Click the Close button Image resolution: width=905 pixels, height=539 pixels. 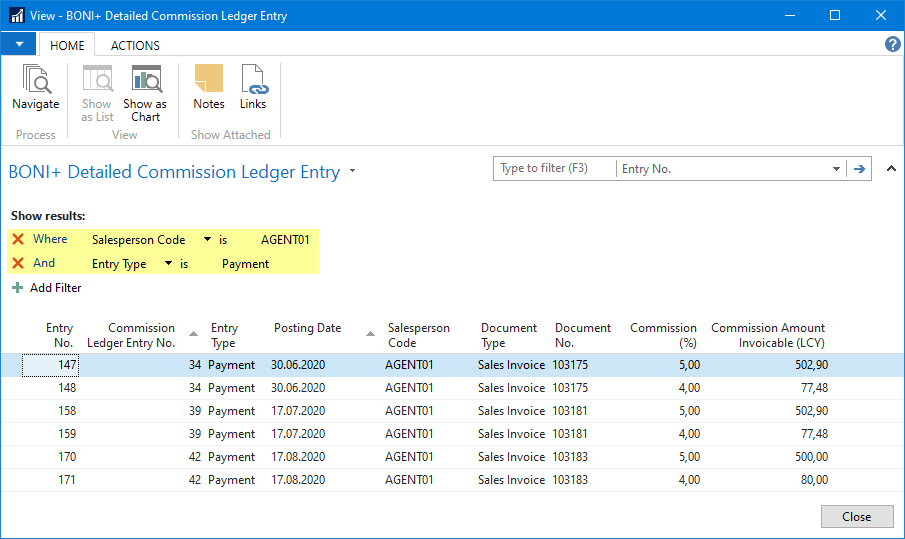click(857, 516)
